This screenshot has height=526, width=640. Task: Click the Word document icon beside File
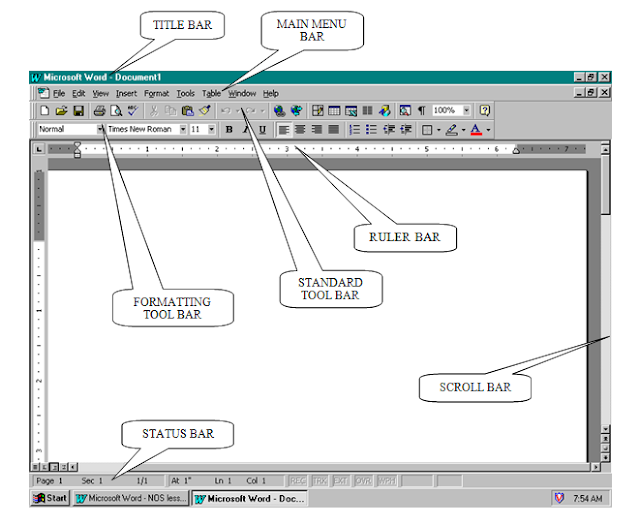pyautogui.click(x=43, y=93)
